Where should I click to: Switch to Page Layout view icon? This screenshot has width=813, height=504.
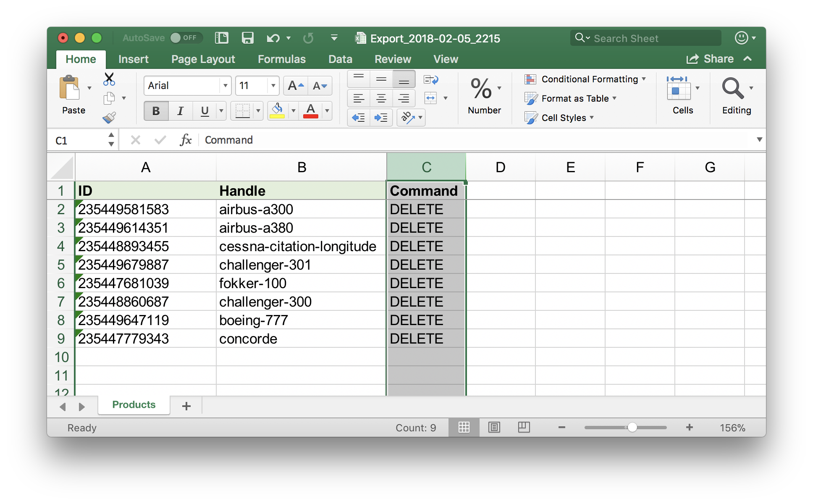494,428
